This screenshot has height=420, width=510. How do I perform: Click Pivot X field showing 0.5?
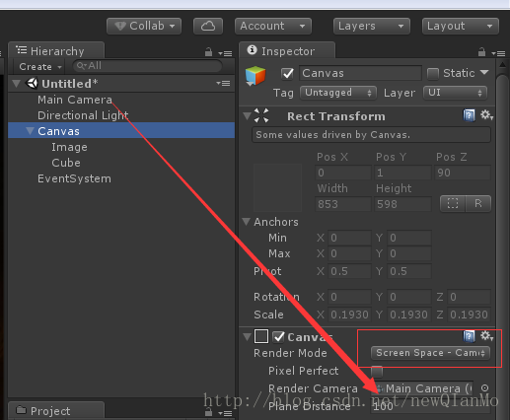click(349, 271)
